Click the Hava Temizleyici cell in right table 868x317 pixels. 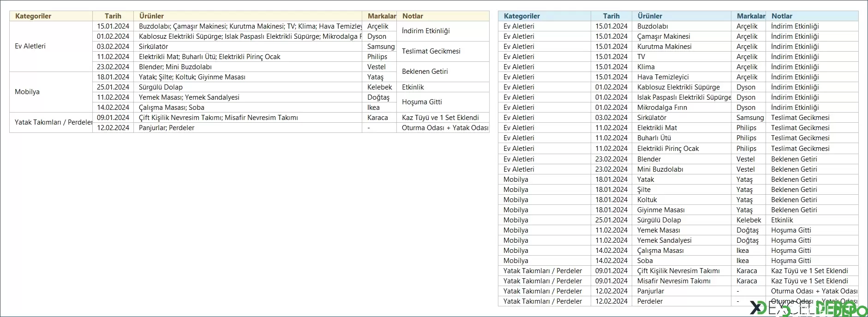[x=682, y=77]
